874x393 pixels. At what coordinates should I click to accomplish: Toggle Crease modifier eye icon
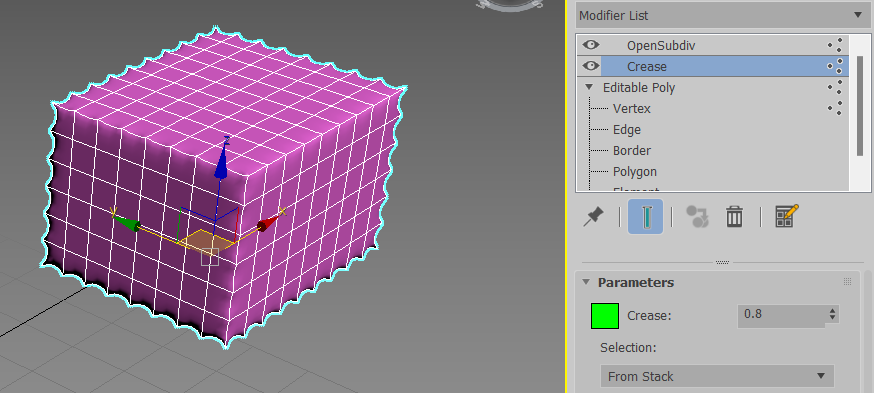[590, 66]
